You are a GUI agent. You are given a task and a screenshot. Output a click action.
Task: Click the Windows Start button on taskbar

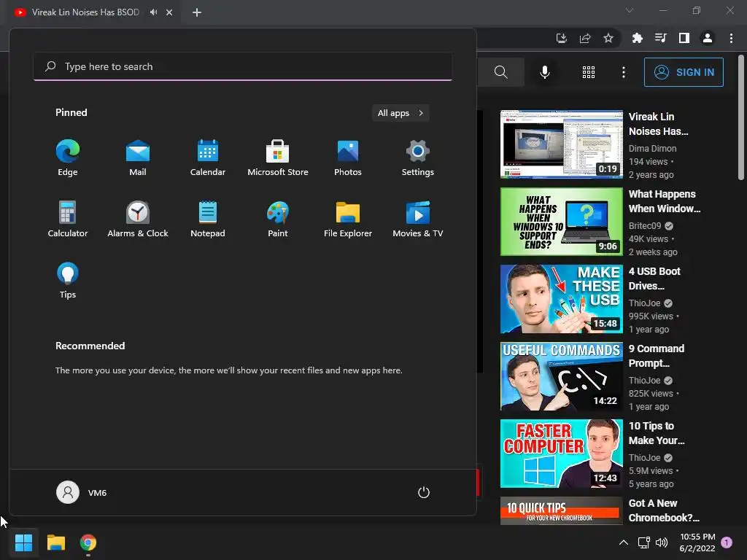[23, 542]
